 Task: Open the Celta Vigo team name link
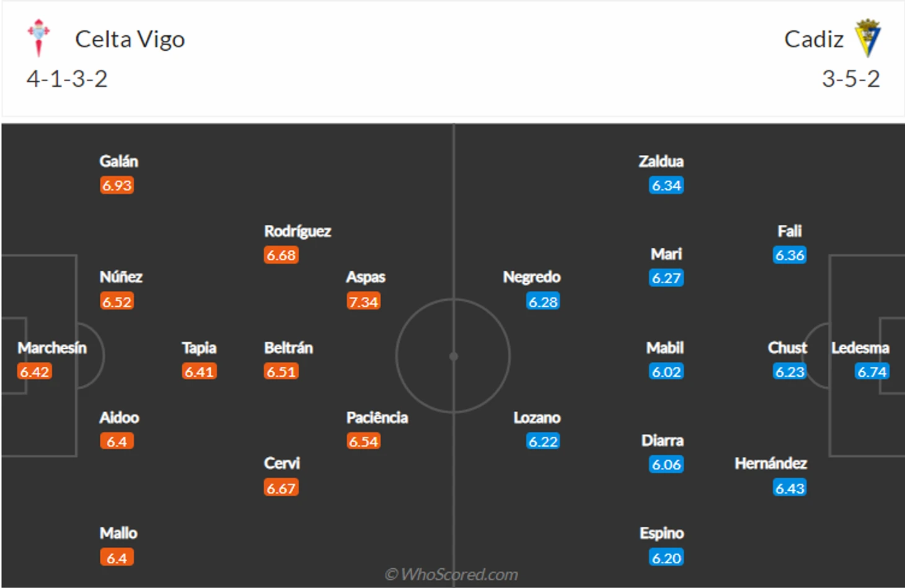tap(130, 40)
